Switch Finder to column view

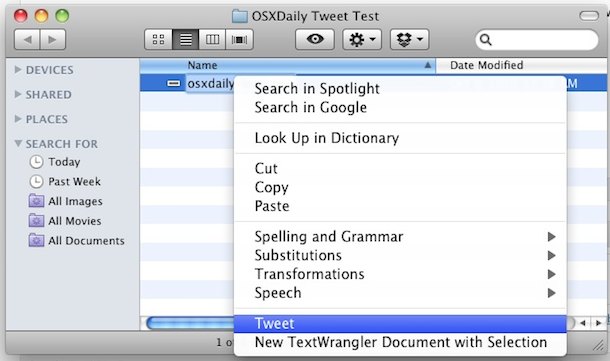coord(212,39)
